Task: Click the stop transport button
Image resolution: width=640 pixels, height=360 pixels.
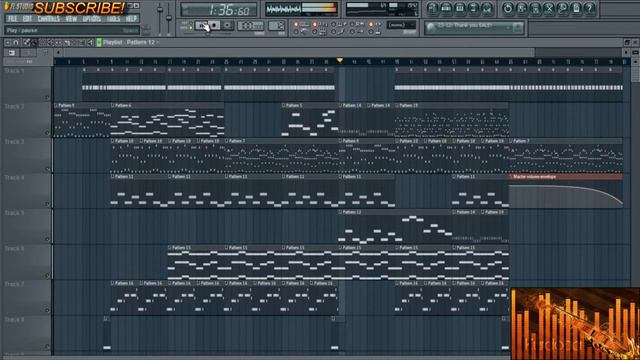Action: tap(215, 26)
